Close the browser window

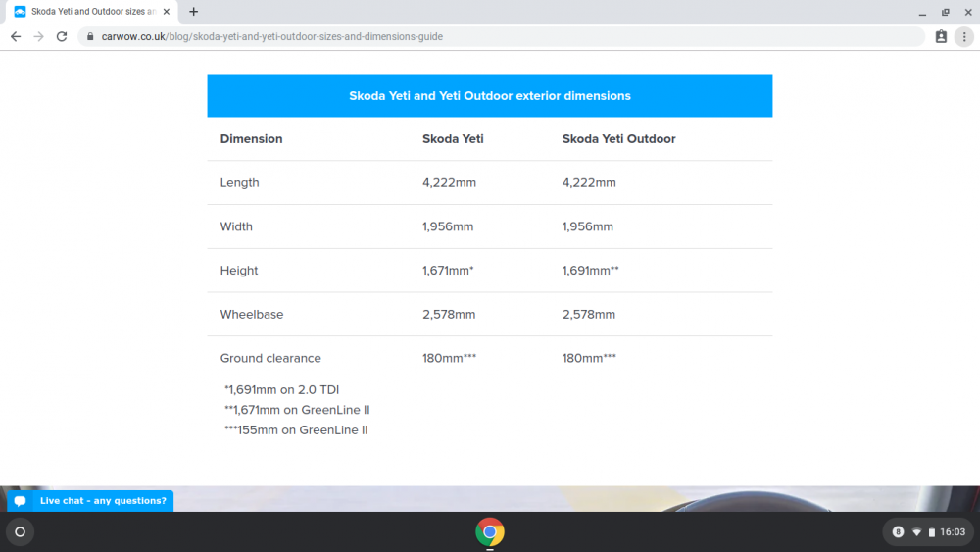coord(968,12)
